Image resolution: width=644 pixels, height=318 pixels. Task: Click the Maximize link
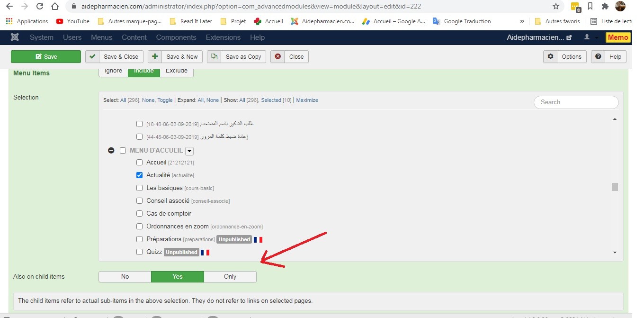pyautogui.click(x=307, y=100)
